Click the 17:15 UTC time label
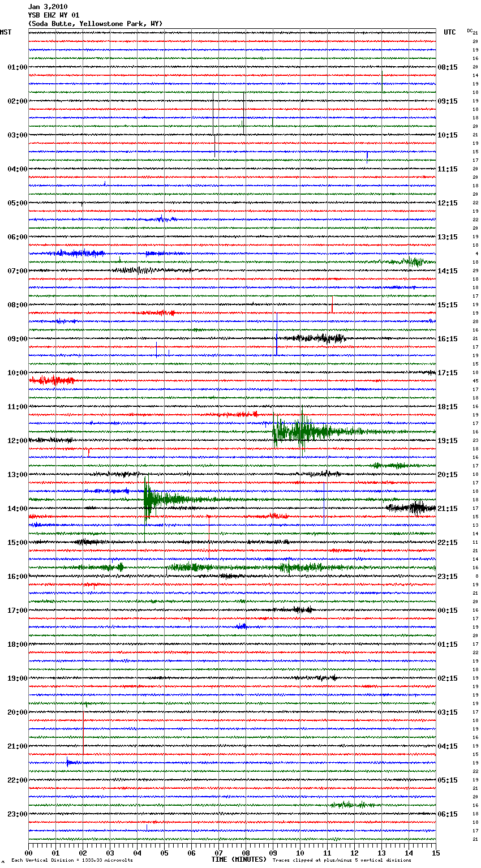The height and width of the screenshot is (868, 481). [x=448, y=373]
